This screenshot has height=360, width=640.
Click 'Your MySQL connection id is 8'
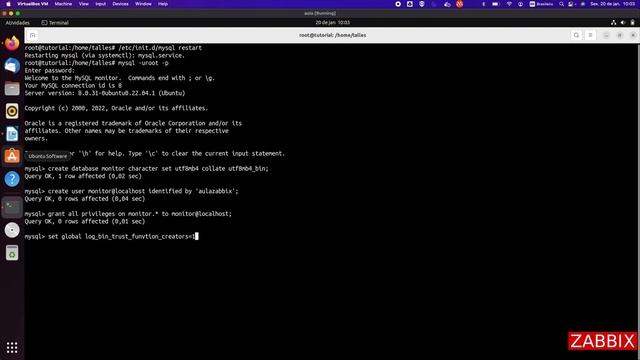click(73, 86)
